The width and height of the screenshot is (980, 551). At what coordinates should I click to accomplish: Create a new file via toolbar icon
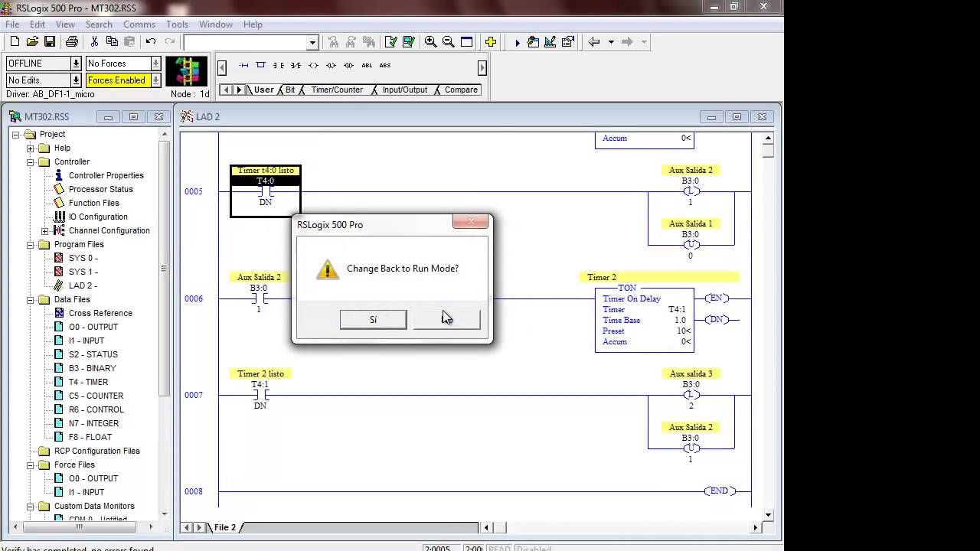(15, 42)
